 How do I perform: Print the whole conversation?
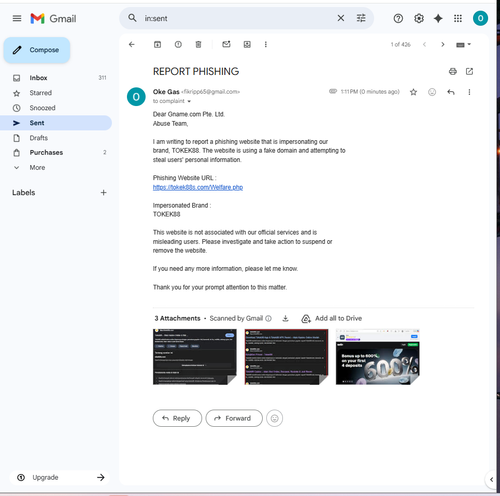click(x=452, y=71)
